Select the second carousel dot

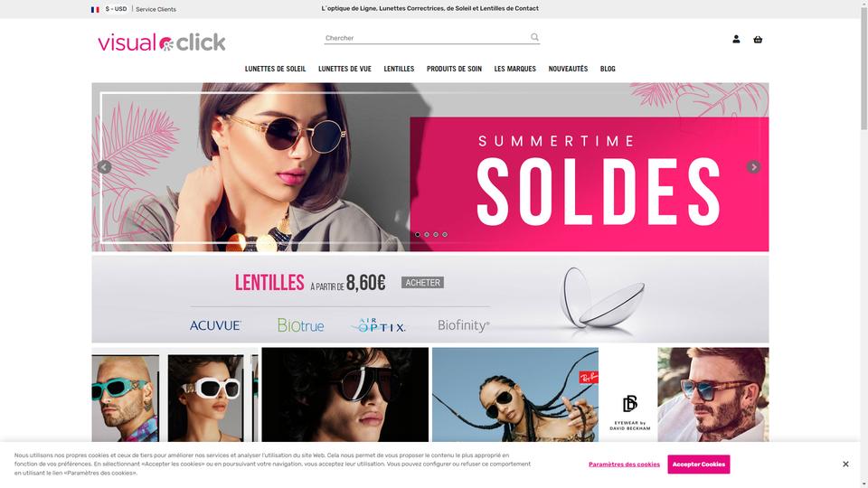click(427, 235)
